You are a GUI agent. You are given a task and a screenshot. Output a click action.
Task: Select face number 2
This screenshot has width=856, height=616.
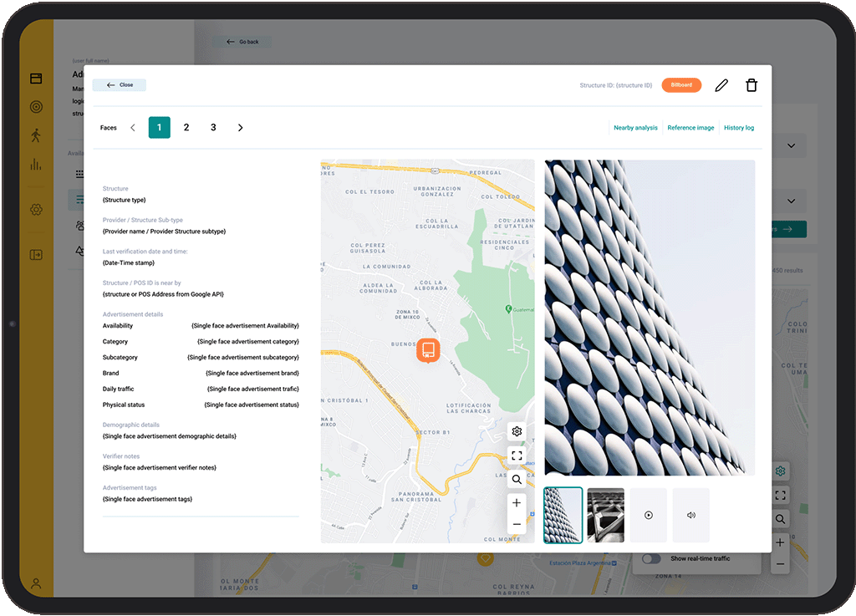click(x=186, y=128)
